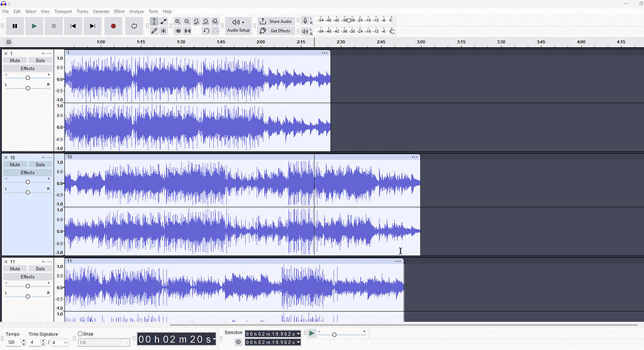This screenshot has height=350, width=644.
Task: Click the record meter microphone icon
Action: (x=305, y=21)
